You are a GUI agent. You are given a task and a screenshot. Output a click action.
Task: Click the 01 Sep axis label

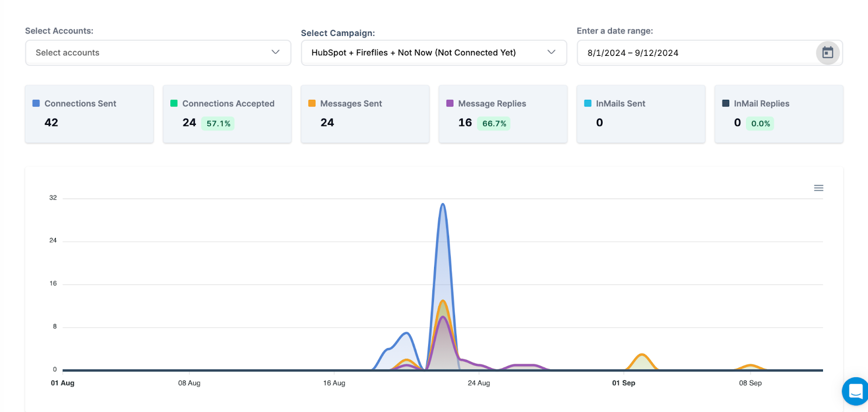(x=624, y=383)
